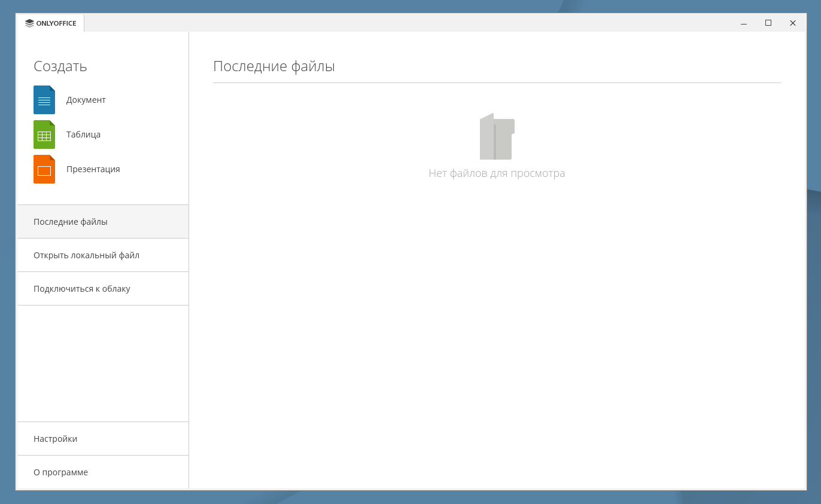Create a new document via the Документ label
Viewport: 821px width, 504px height.
[x=86, y=100]
